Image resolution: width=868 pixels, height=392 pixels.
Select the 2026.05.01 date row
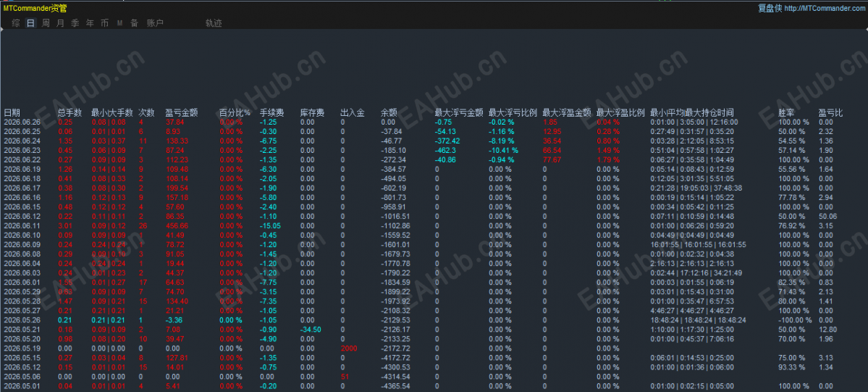click(x=22, y=386)
